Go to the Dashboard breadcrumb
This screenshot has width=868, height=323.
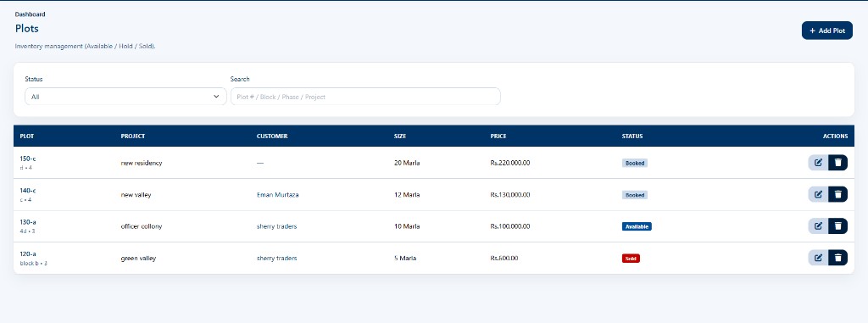[x=30, y=14]
